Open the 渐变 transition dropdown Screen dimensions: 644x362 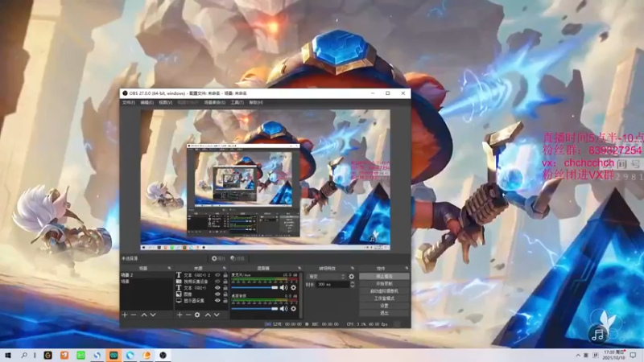(326, 277)
